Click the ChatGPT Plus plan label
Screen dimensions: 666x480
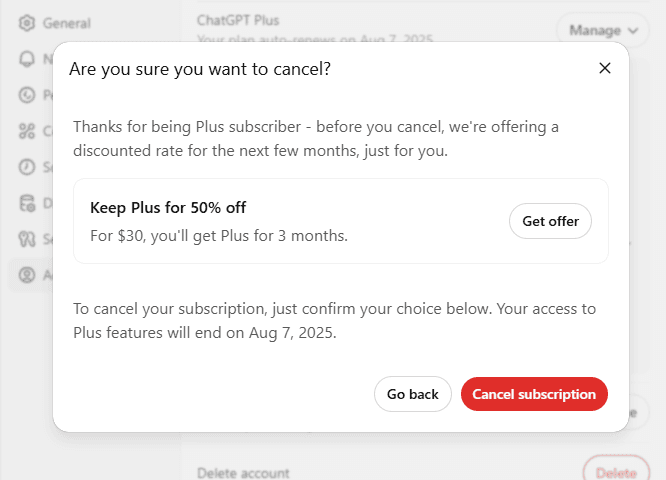click(238, 20)
